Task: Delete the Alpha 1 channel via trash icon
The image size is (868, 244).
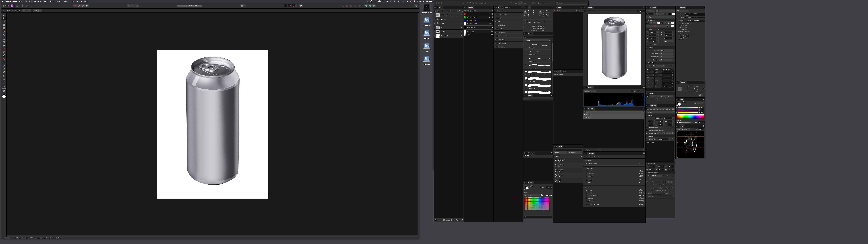Action: (x=492, y=35)
